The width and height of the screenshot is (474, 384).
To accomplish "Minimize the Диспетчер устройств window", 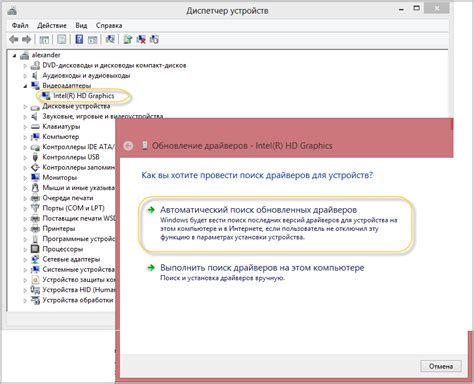I will (x=402, y=9).
